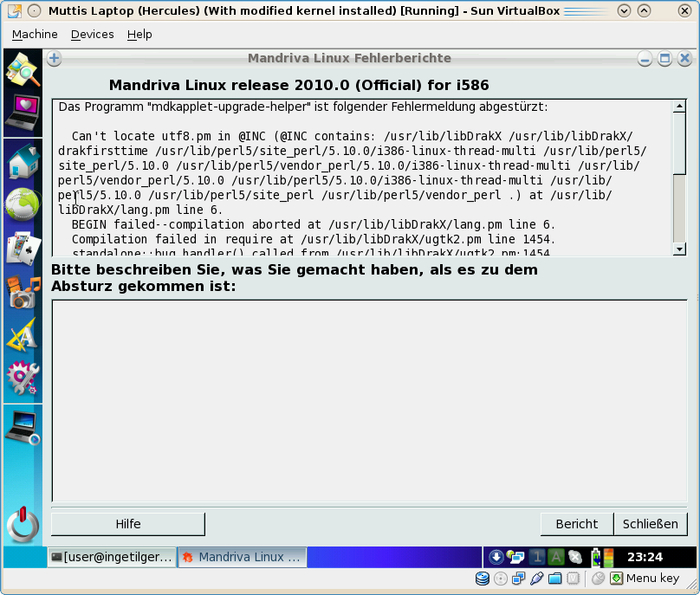Click the wrench and gear configuration icon
This screenshot has height=595, width=700.
click(x=23, y=378)
